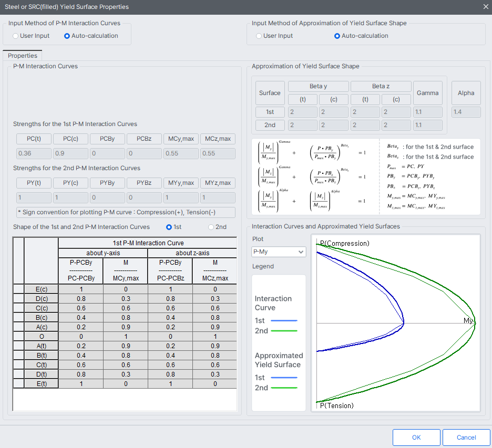Click the Beta z column header
The height and width of the screenshot is (448, 492).
[x=381, y=86]
